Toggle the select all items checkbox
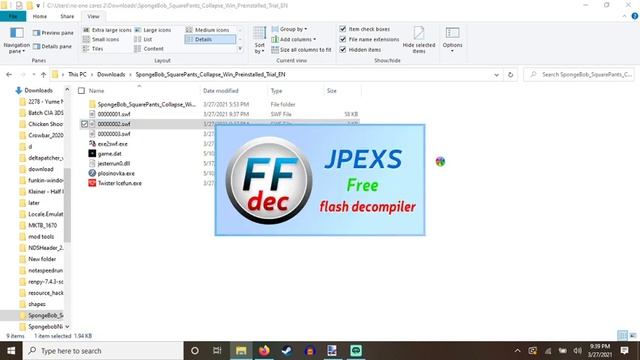This screenshot has height=360, width=640. coord(81,91)
